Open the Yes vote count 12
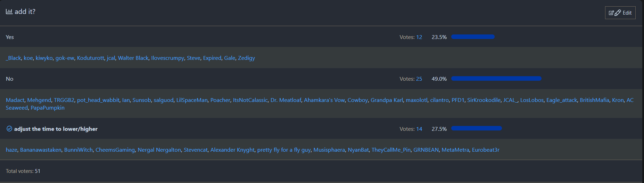Viewport: 644px width, 183px height. [x=419, y=37]
